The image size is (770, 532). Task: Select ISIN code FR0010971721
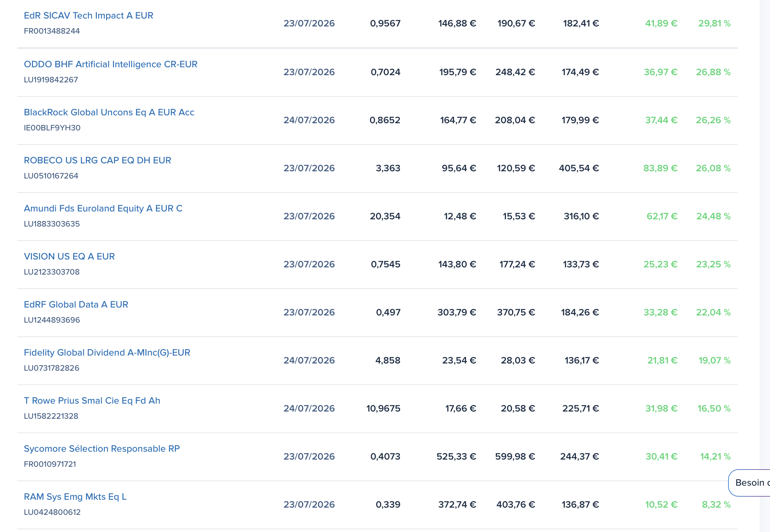[50, 464]
